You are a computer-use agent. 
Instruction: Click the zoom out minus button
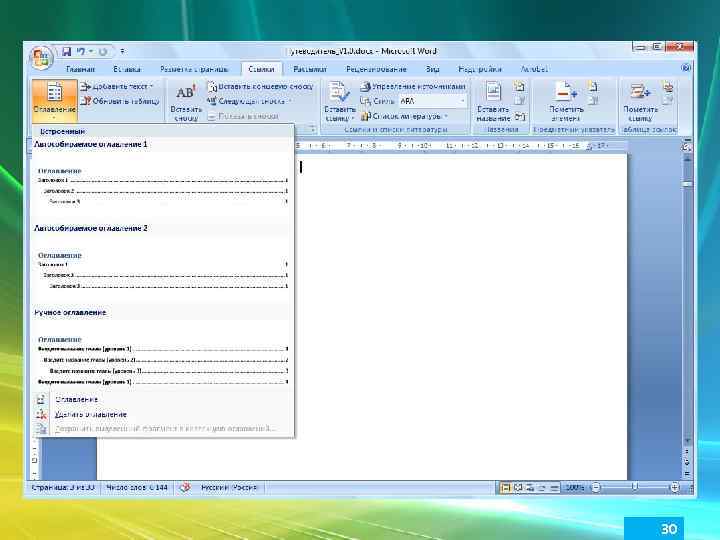point(595,488)
